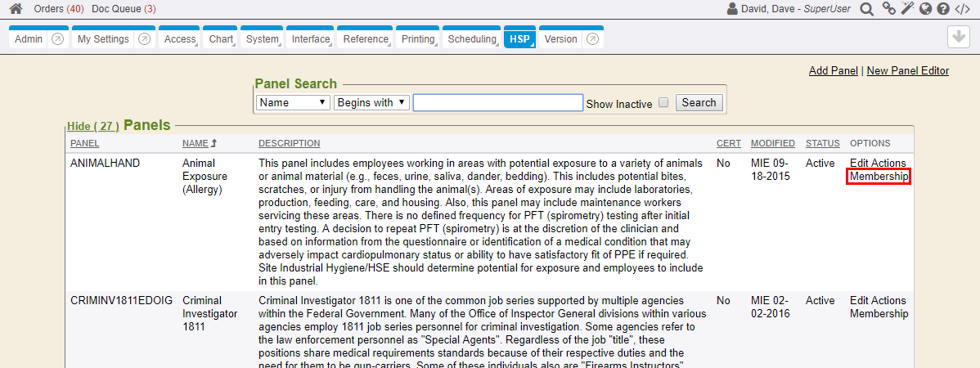The height and width of the screenshot is (368, 980).
Task: Switch to the Scheduling tab
Action: pyautogui.click(x=472, y=39)
